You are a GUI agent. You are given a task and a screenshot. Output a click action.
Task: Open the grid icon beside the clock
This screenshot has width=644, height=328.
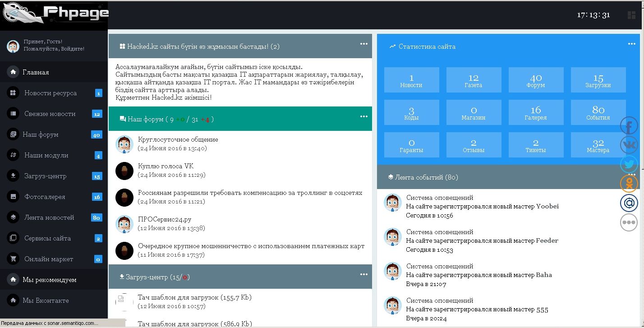tap(631, 15)
